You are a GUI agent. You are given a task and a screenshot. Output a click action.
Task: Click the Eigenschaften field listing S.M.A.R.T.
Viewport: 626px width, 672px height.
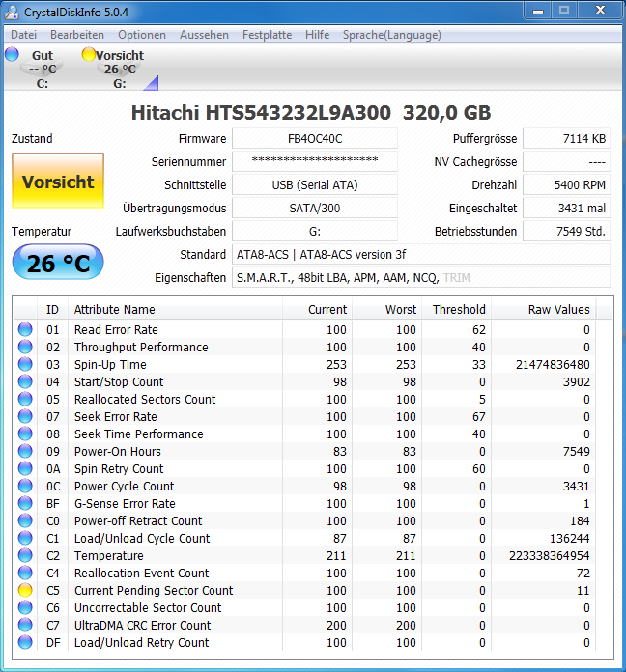(421, 277)
